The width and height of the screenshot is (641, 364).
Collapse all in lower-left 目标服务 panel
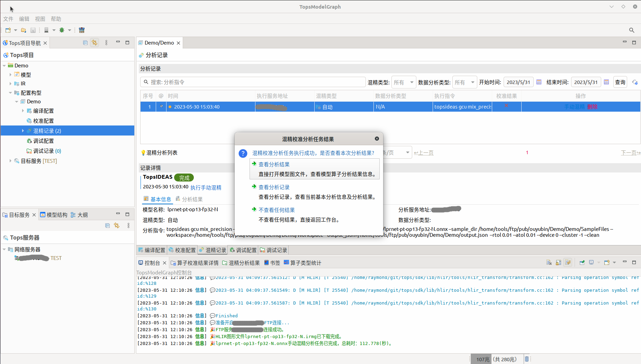click(108, 225)
